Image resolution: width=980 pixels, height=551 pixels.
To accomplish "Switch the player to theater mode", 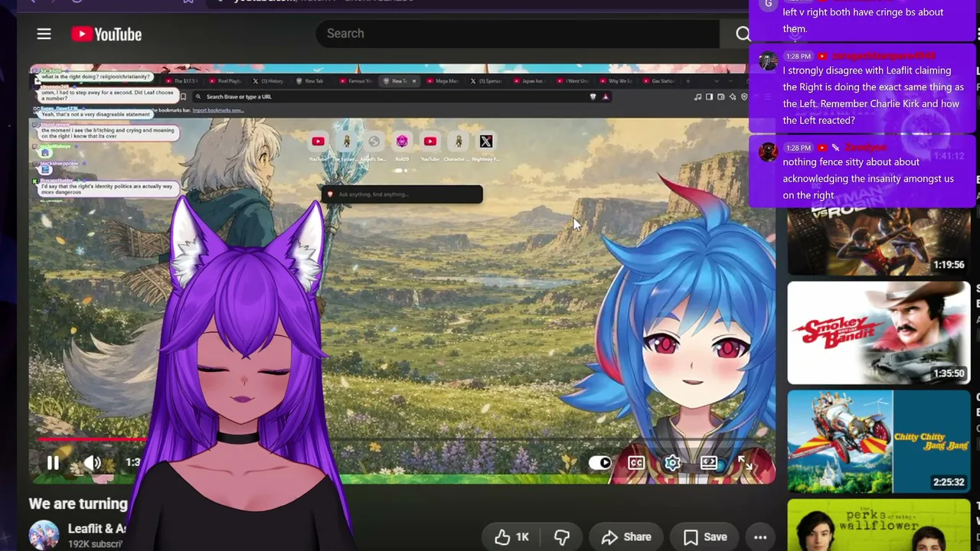I will tap(709, 462).
